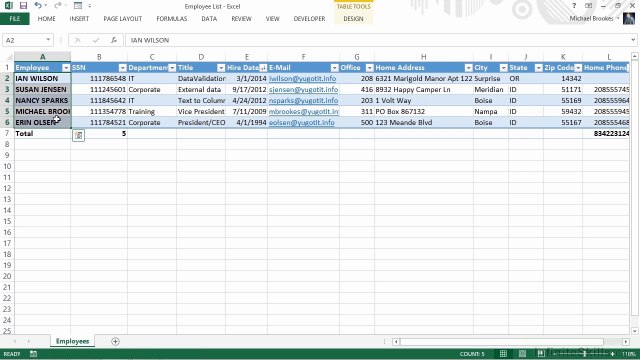This screenshot has width=640, height=360.
Task: Open Zip Code column filter dropdown
Action: 578,68
